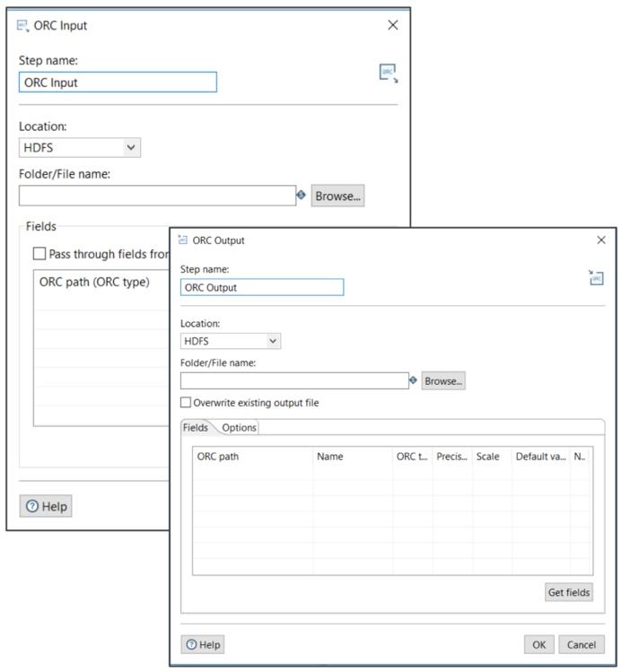Screen dimensions: 622x672
Task: Switch to the Options tab
Action: (240, 427)
